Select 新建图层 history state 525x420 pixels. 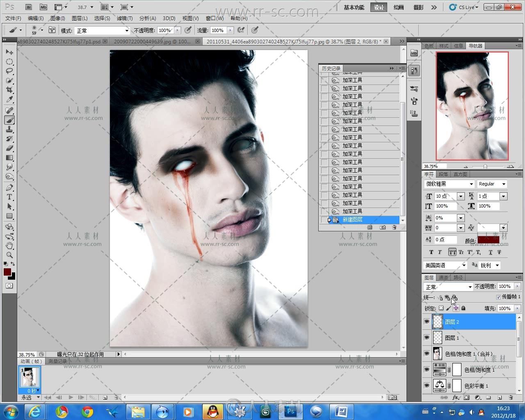click(364, 220)
